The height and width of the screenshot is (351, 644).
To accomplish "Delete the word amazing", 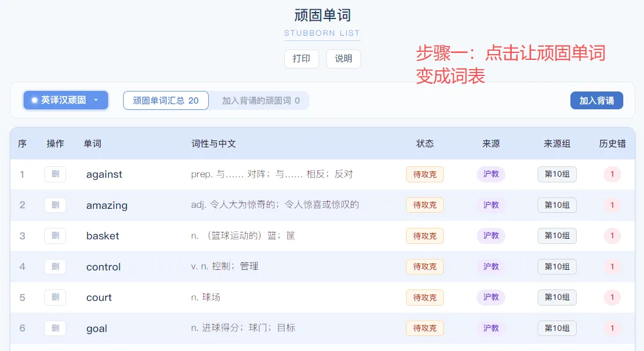I will tap(55, 205).
